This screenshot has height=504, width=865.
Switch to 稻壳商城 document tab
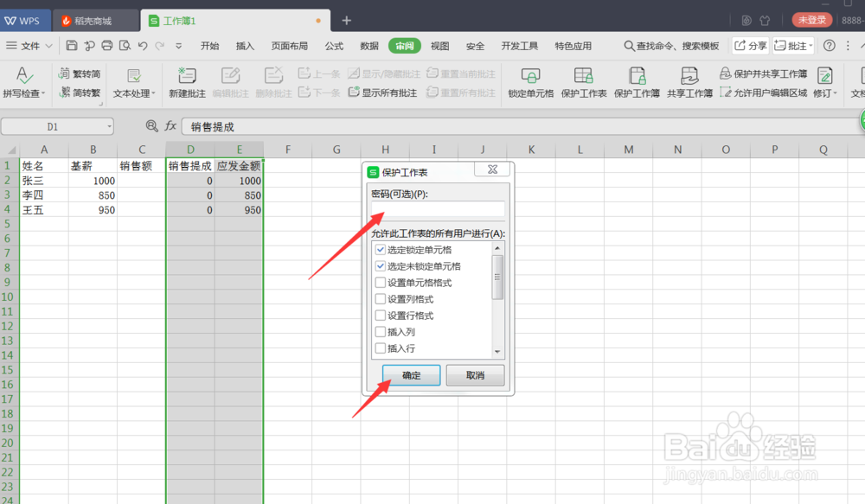[95, 21]
